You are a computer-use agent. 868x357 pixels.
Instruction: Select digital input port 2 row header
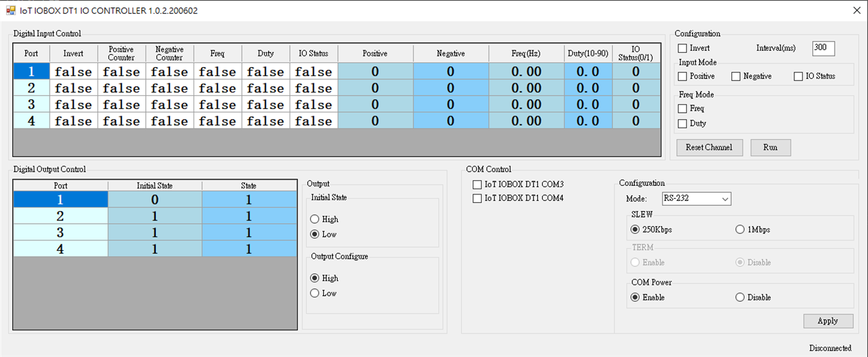tap(31, 88)
